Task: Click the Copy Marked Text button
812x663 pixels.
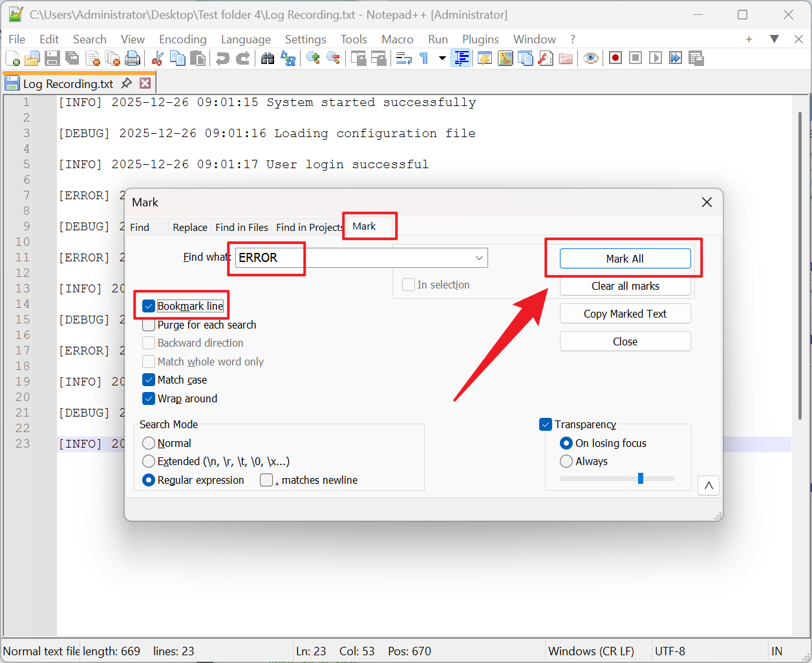Action: click(x=625, y=314)
